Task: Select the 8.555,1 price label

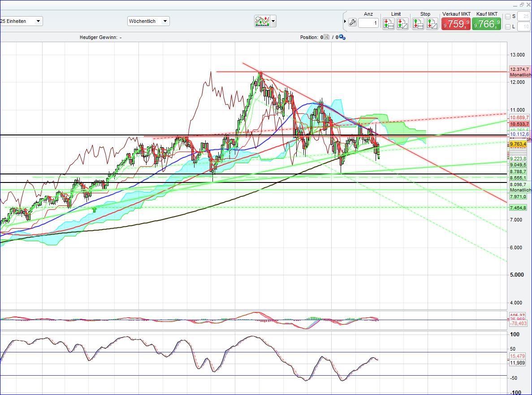Action: pos(518,178)
